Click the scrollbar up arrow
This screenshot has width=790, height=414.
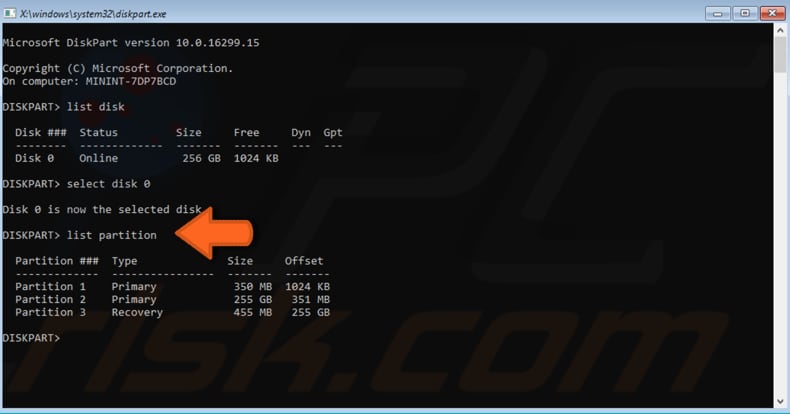pyautogui.click(x=780, y=29)
